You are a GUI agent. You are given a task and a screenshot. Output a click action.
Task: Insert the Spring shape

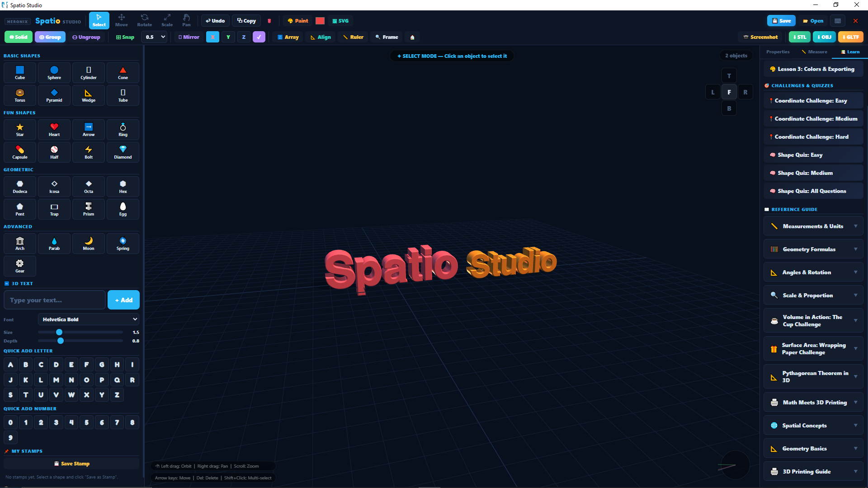[123, 243]
